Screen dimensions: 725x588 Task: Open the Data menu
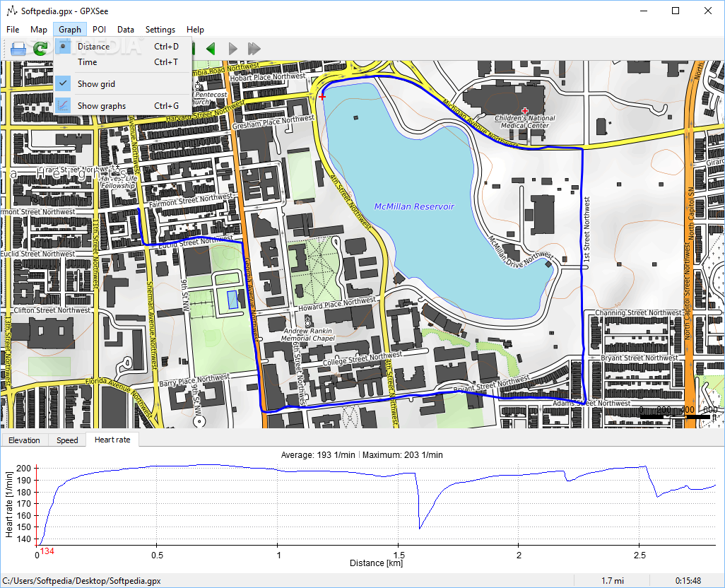pos(125,30)
